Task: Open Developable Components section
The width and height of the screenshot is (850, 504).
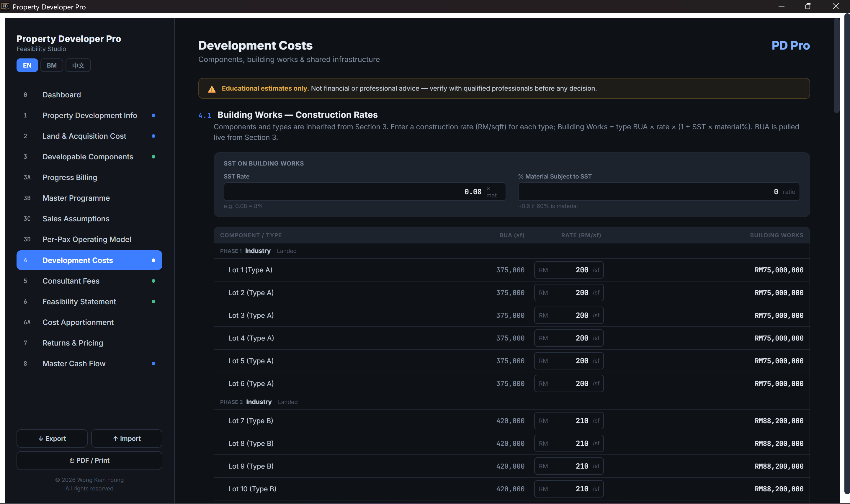Action: coord(89,157)
